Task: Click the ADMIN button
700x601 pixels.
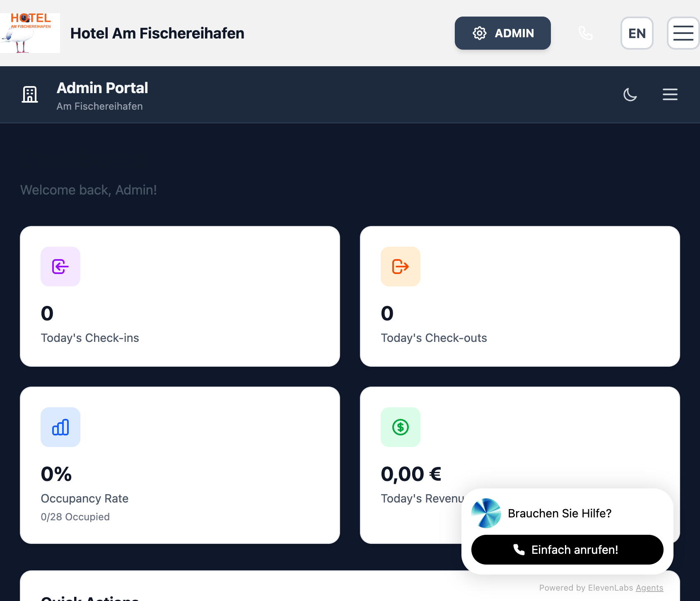Action: tap(502, 33)
